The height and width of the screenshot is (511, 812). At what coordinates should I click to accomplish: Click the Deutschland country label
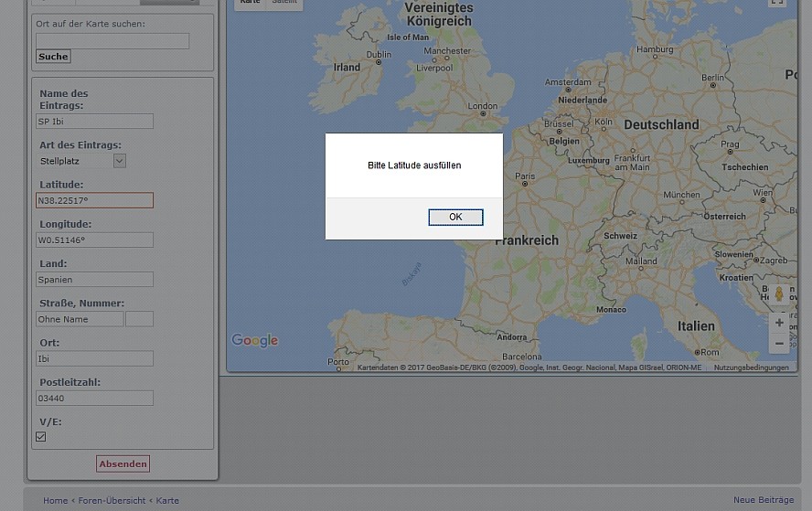[x=661, y=124]
